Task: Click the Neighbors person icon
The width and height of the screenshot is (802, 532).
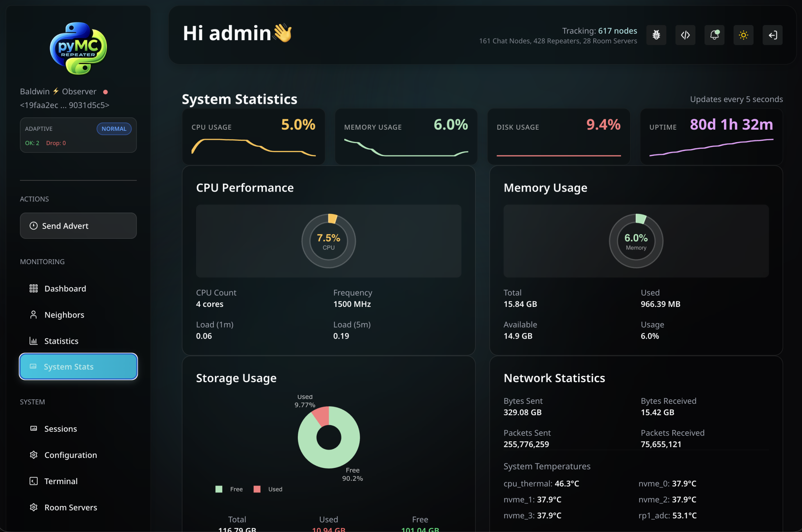Action: click(x=34, y=315)
